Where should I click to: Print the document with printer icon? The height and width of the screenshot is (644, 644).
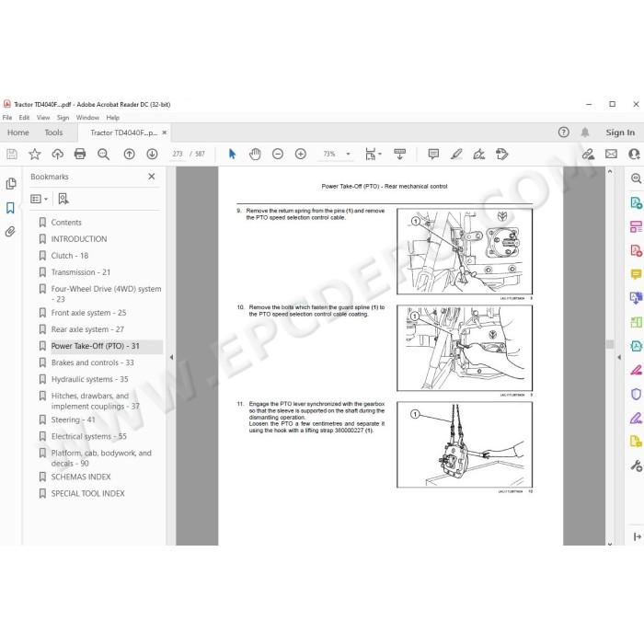pos(80,154)
